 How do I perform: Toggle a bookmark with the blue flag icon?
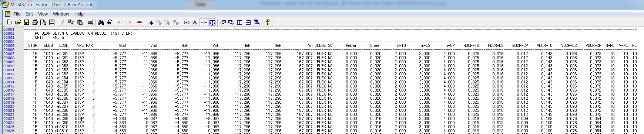coord(150,23)
